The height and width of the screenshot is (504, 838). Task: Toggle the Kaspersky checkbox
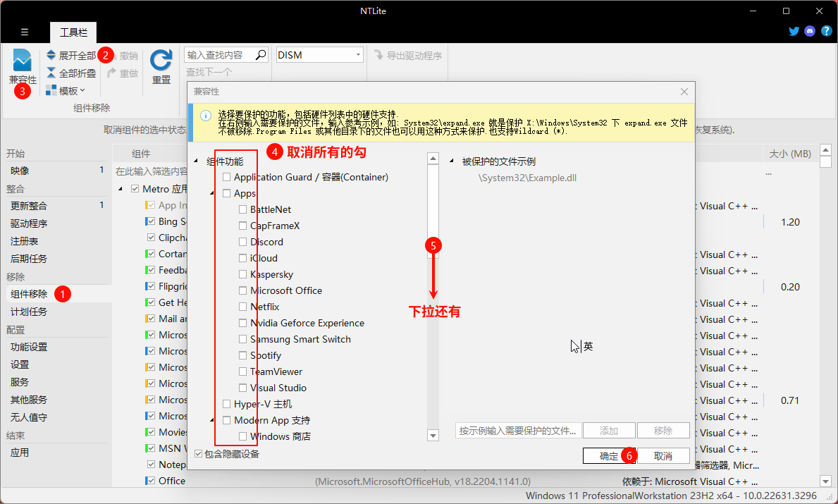click(242, 274)
